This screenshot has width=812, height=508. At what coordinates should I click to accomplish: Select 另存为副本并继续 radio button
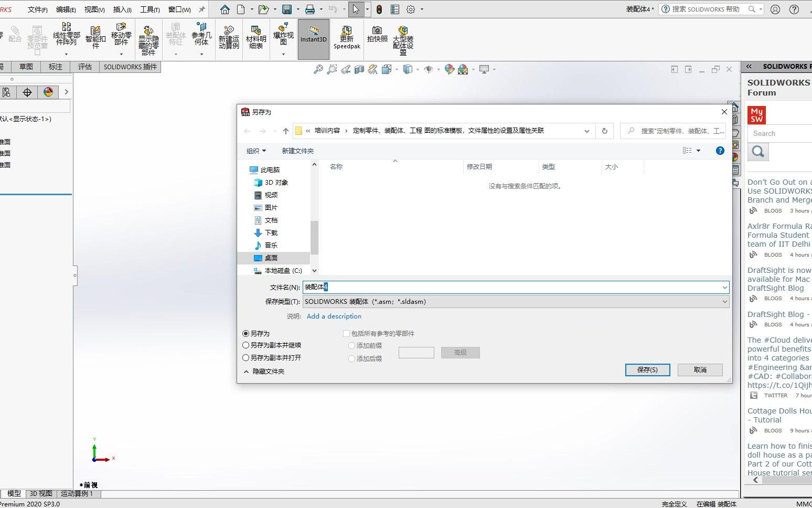245,345
